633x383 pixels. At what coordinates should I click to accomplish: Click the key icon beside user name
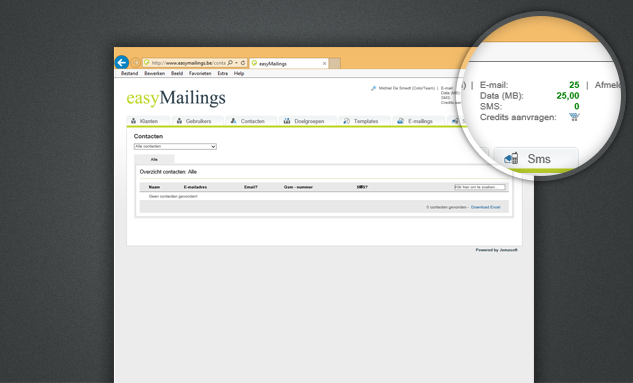(373, 88)
